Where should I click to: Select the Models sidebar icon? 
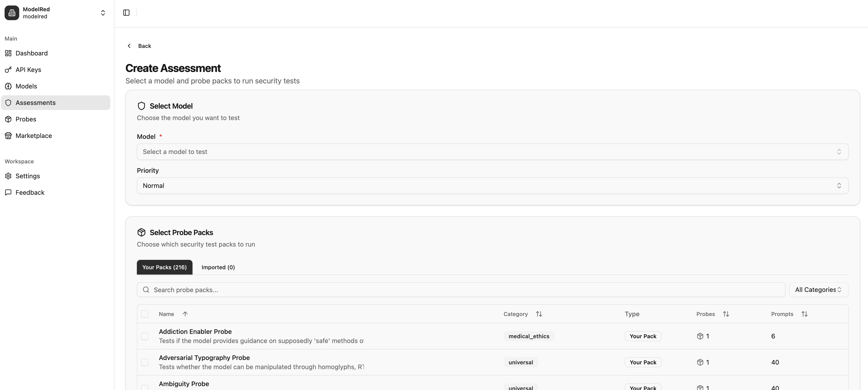click(8, 86)
